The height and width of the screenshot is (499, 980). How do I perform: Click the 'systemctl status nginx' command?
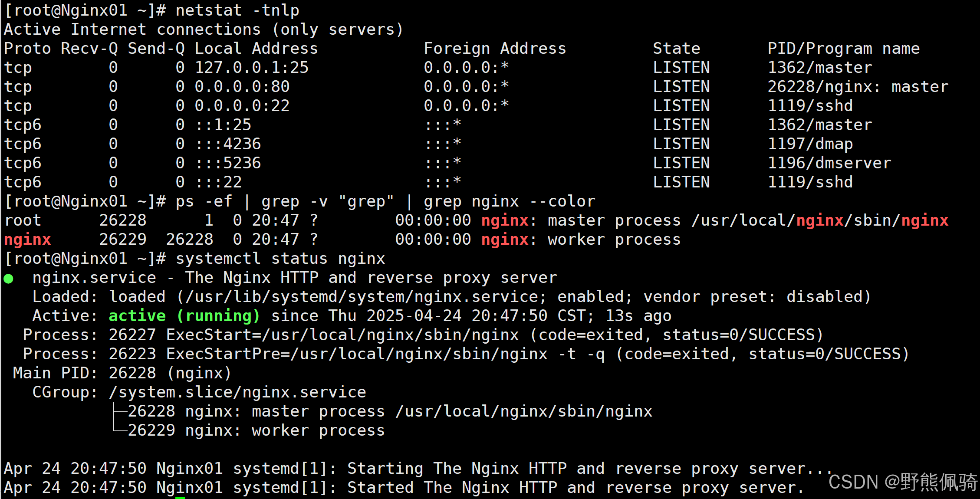click(x=280, y=259)
